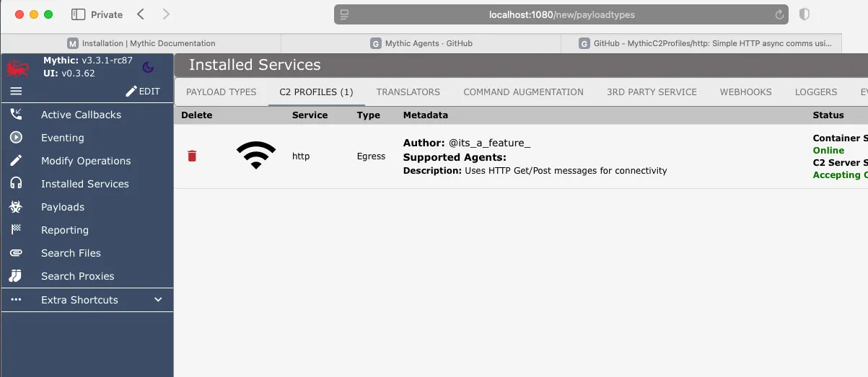
Task: Switch to the Translators tab
Action: point(408,92)
